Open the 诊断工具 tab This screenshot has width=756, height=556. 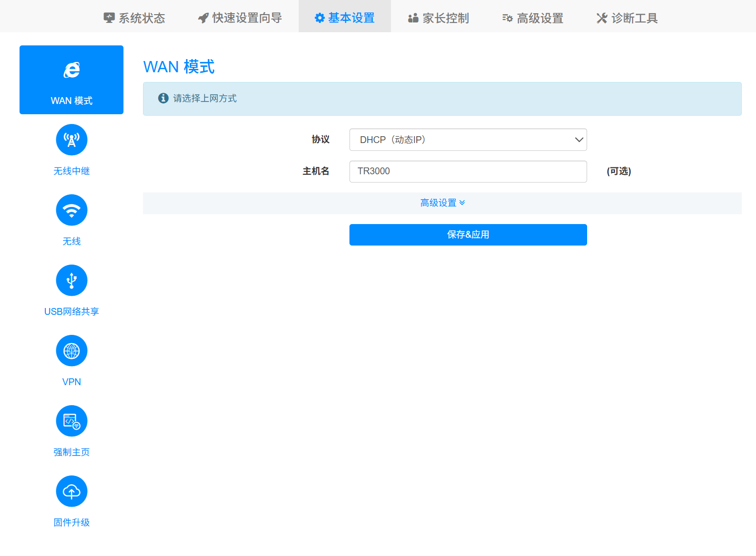pyautogui.click(x=627, y=18)
